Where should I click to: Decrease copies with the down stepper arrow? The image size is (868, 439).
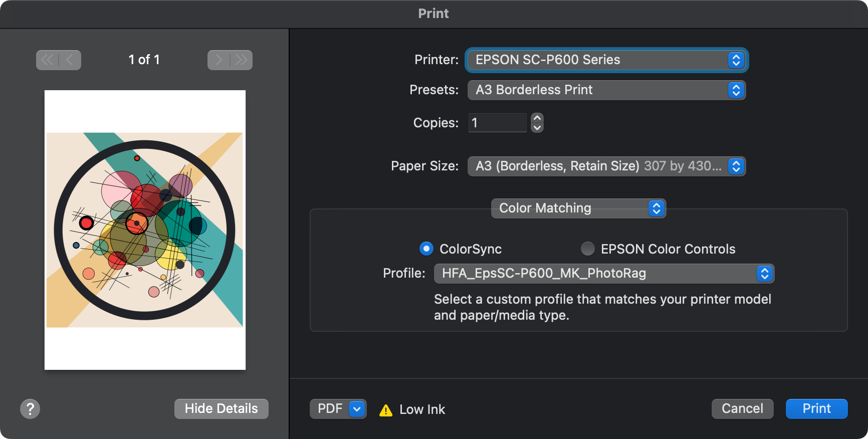pyautogui.click(x=537, y=127)
